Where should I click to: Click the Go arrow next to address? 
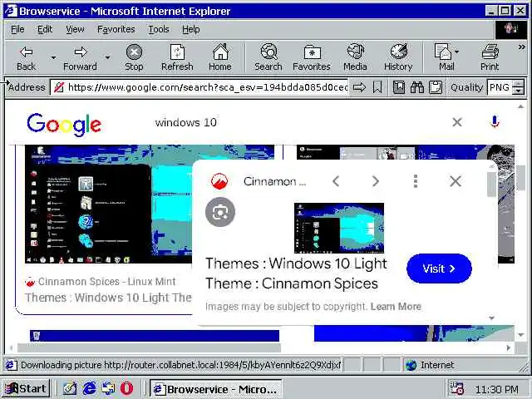359,87
